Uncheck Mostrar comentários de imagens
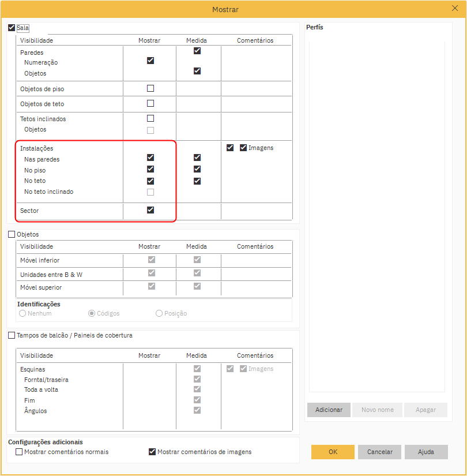Screen dimensions: 467x476 (152, 452)
